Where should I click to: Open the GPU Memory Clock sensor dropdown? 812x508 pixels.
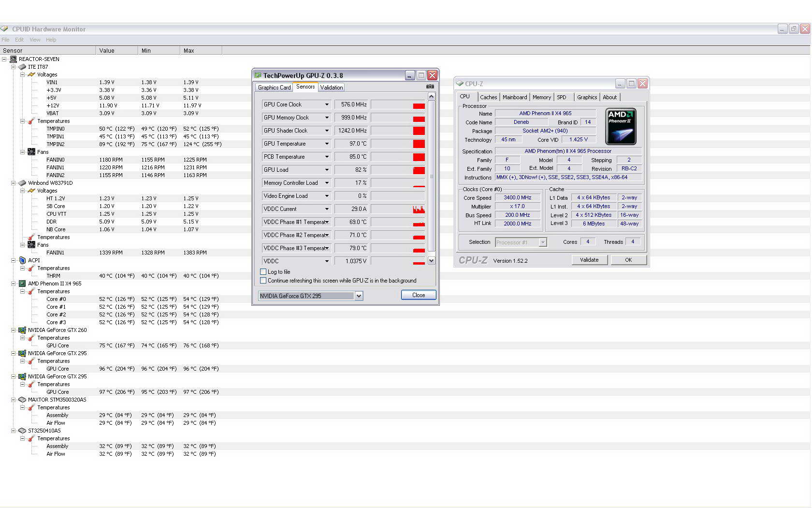pyautogui.click(x=327, y=118)
